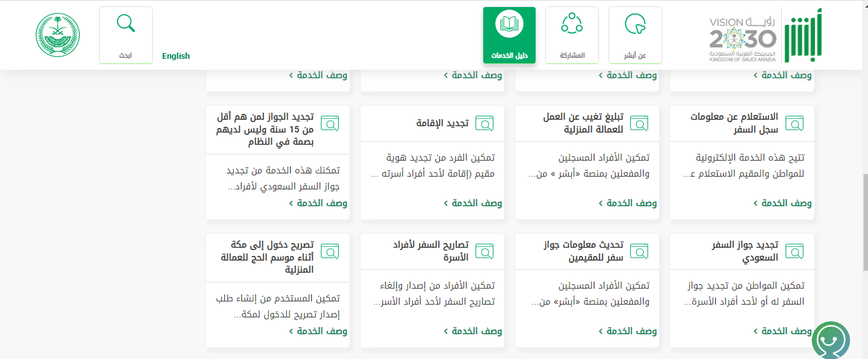Click icon beside تصاريح السفر لأفراد الأسرة
The image size is (868, 359).
pyautogui.click(x=484, y=251)
